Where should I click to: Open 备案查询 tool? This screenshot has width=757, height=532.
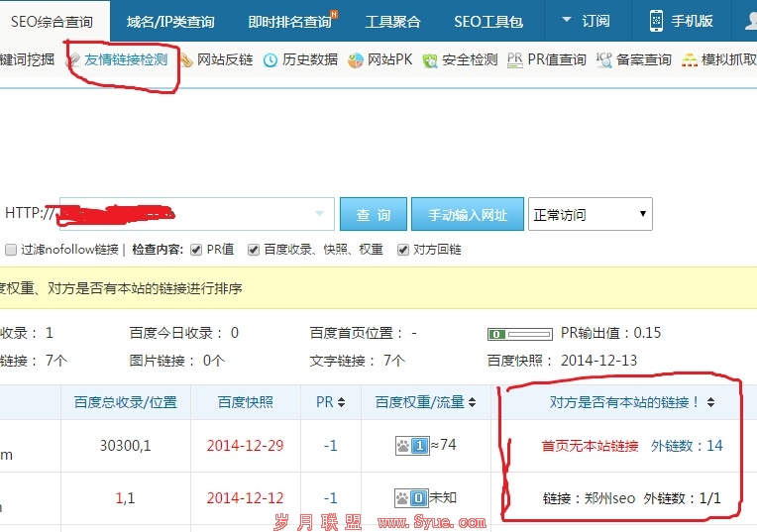(644, 59)
